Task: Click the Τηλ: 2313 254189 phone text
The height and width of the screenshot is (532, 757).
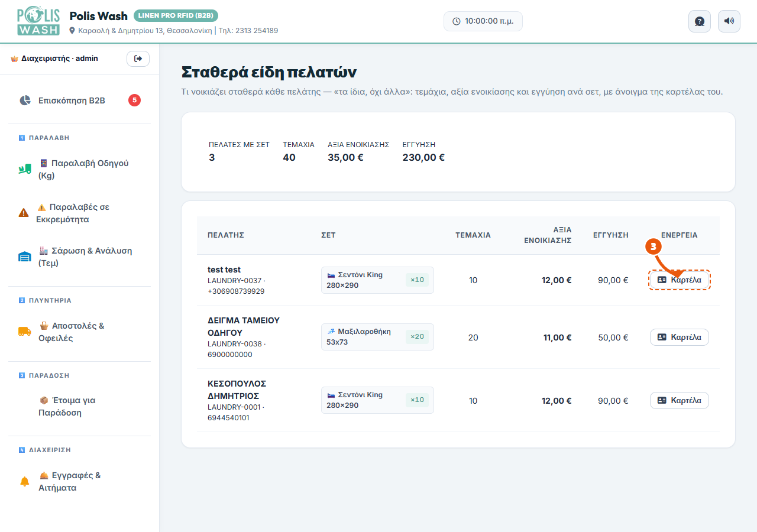Action: point(248,31)
